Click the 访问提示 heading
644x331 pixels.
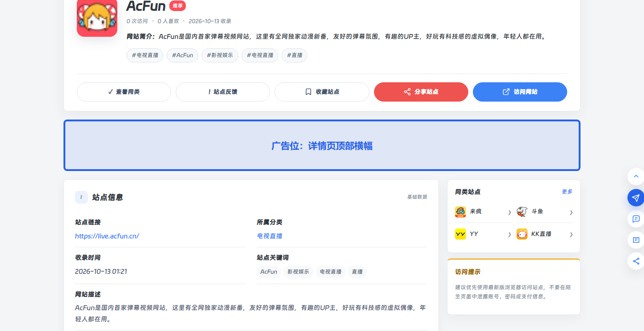tap(468, 272)
